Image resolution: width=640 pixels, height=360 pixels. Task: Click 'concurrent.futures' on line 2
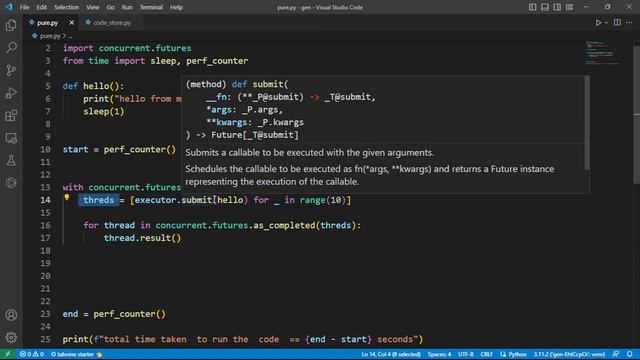tap(145, 48)
